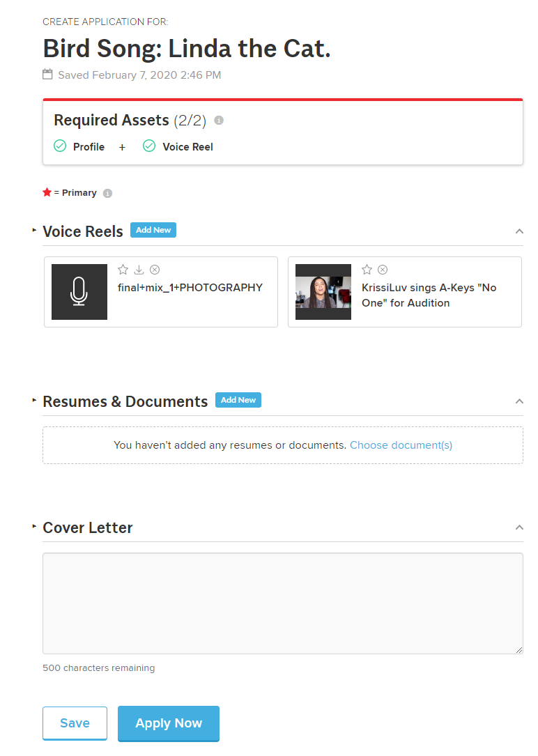Open the KrissiLuv video thumbnail
The image size is (538, 756).
click(x=323, y=292)
